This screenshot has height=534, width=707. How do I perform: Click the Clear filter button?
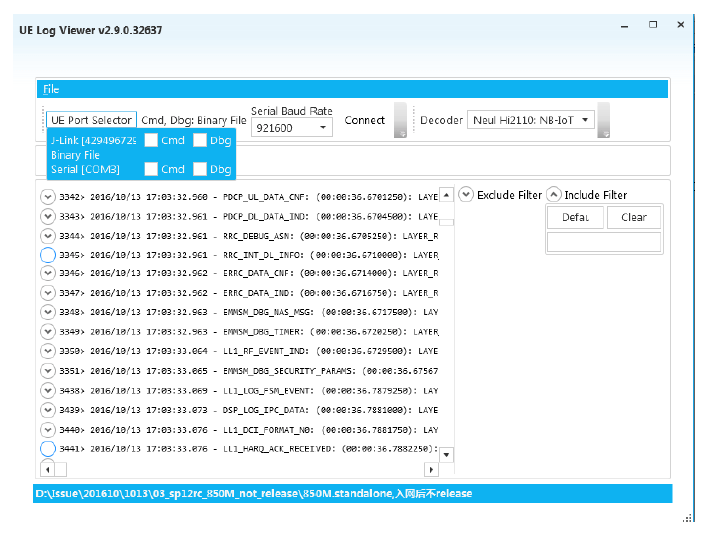pos(634,217)
